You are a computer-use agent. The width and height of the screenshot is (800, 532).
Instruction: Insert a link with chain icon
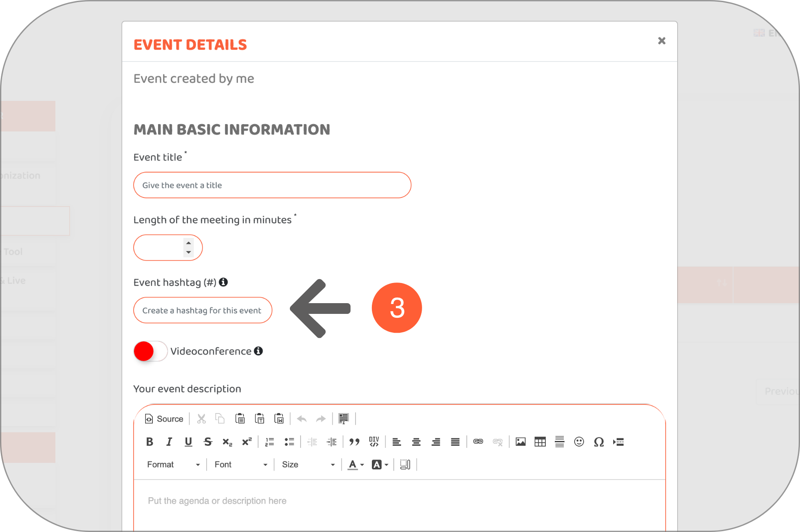coord(478,442)
